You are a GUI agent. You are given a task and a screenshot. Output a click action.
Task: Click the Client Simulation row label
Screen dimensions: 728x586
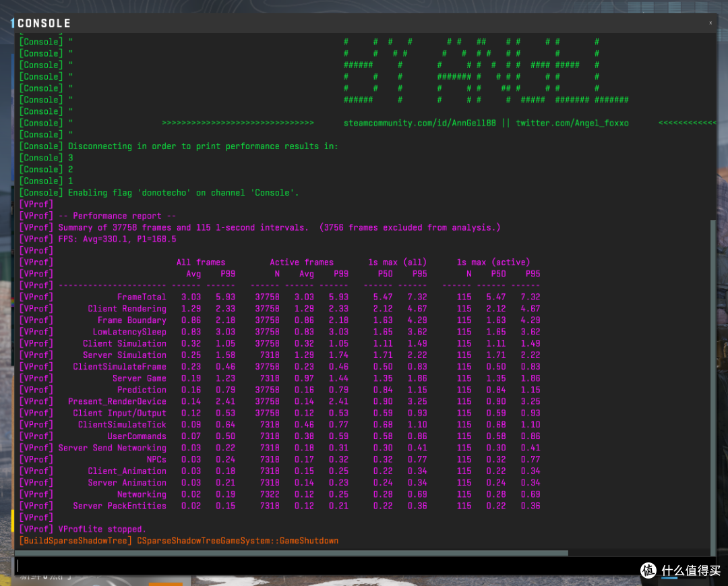[125, 344]
